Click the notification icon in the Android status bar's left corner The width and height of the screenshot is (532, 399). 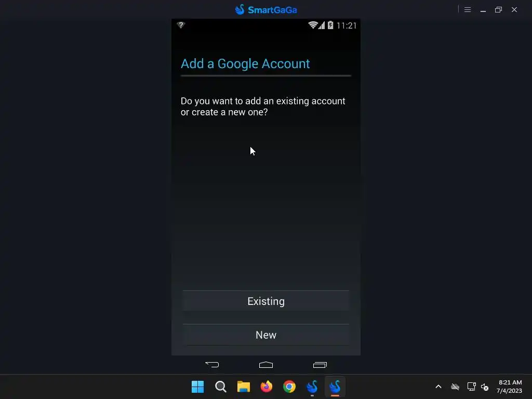[181, 25]
